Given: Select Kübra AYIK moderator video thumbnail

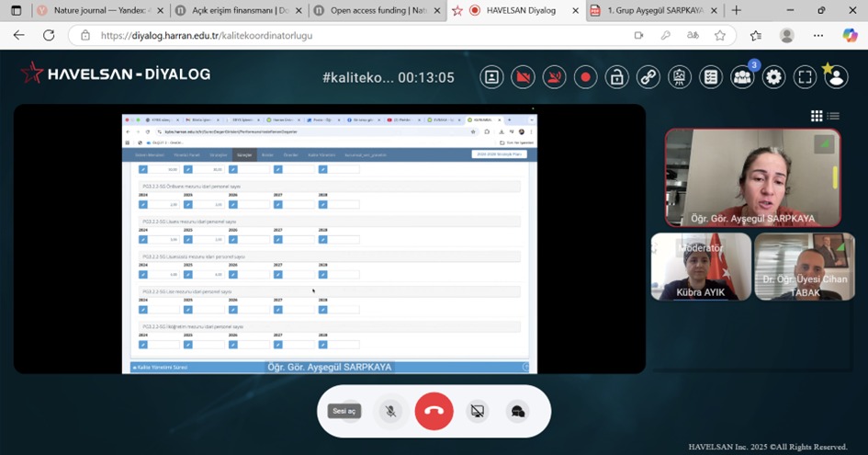Looking at the screenshot, I should [x=701, y=267].
